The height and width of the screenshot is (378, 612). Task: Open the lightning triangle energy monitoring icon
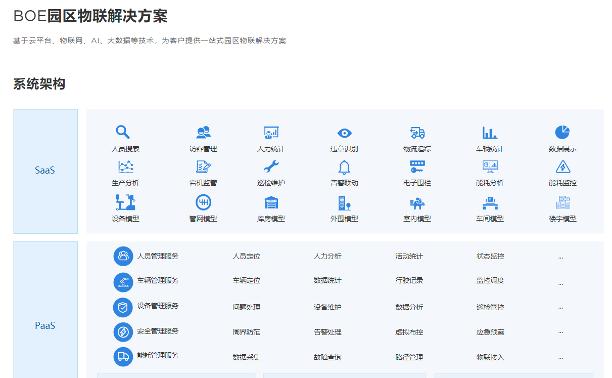562,167
